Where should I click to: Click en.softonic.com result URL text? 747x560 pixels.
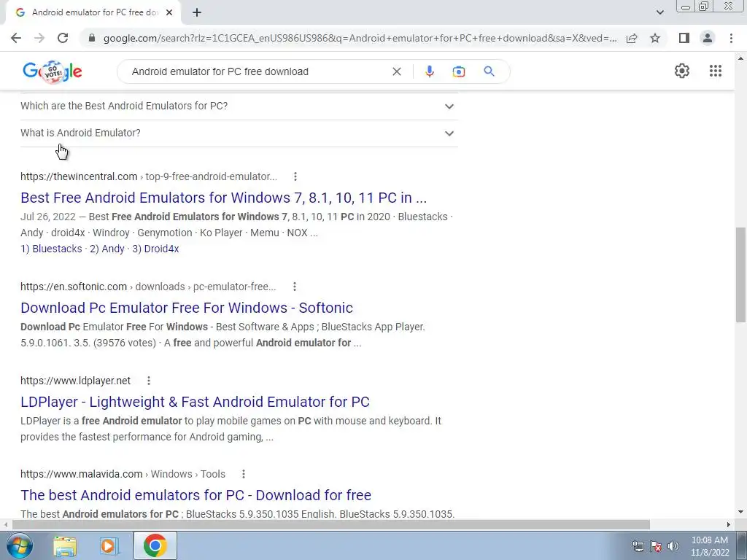(x=148, y=287)
